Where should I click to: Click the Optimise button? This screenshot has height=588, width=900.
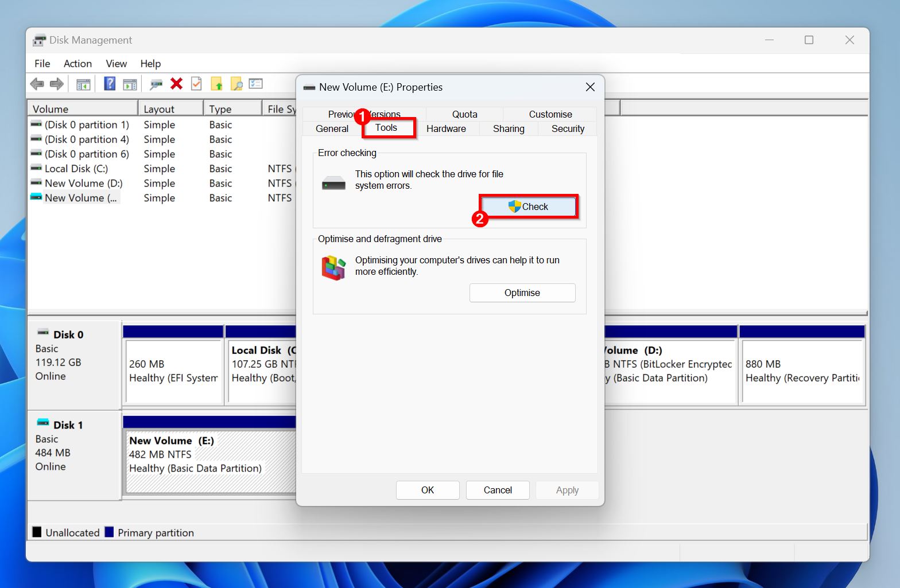click(522, 293)
